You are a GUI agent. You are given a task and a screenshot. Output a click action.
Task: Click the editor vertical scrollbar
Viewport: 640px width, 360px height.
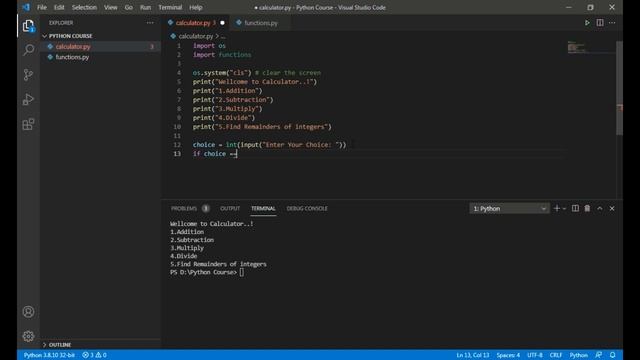click(x=620, y=88)
